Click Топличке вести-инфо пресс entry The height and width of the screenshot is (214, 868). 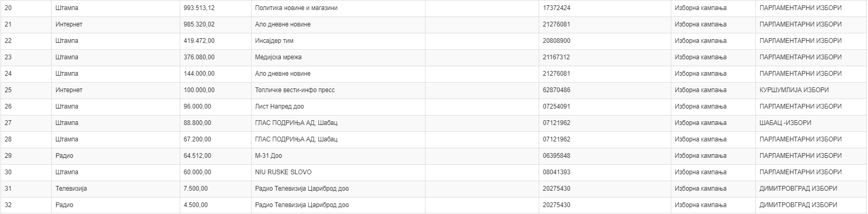[294, 90]
